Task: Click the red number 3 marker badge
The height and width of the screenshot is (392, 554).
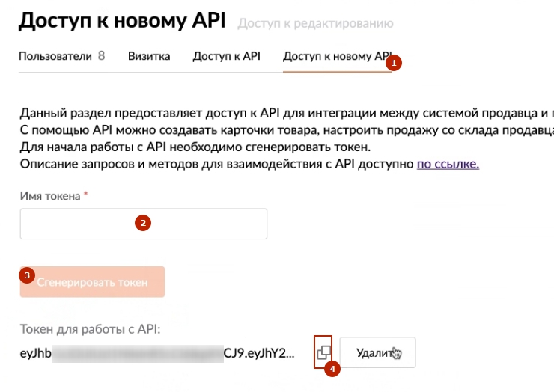Action: pyautogui.click(x=28, y=276)
